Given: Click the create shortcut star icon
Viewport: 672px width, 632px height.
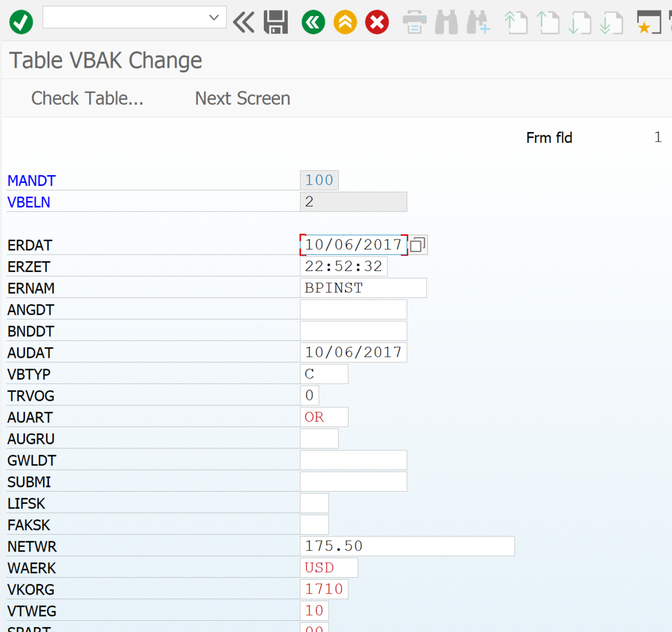Looking at the screenshot, I should pos(648,23).
